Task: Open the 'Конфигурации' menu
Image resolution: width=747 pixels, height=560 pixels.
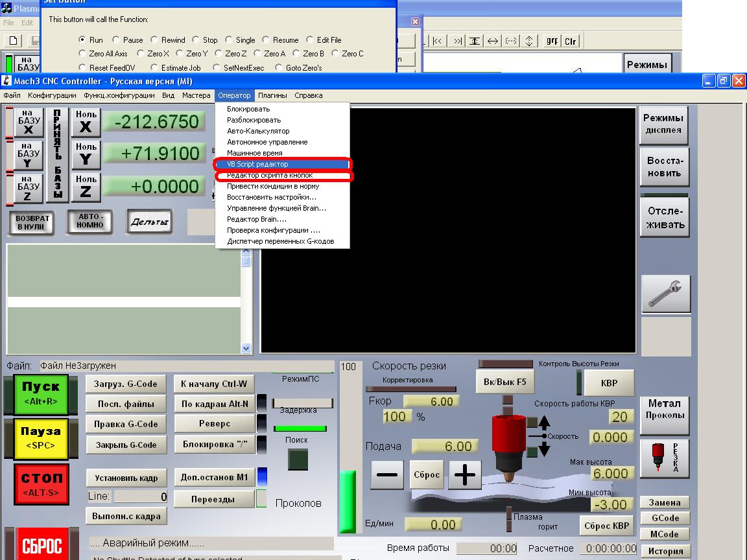Action: (x=52, y=95)
